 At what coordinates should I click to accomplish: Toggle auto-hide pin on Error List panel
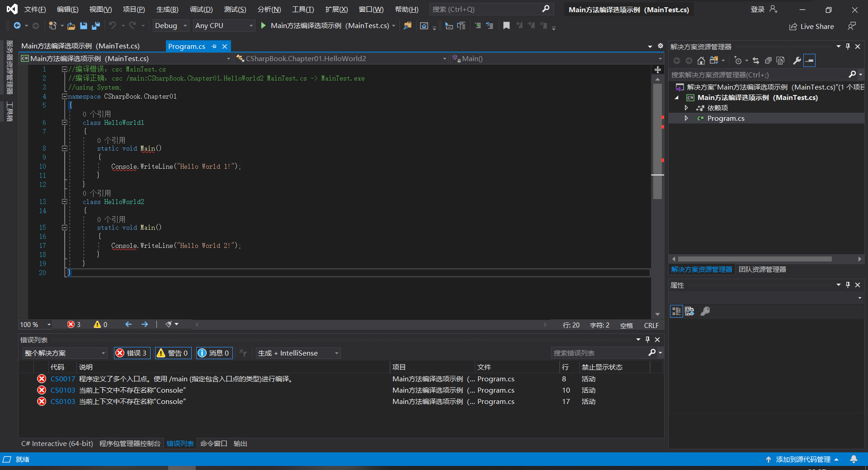point(647,340)
